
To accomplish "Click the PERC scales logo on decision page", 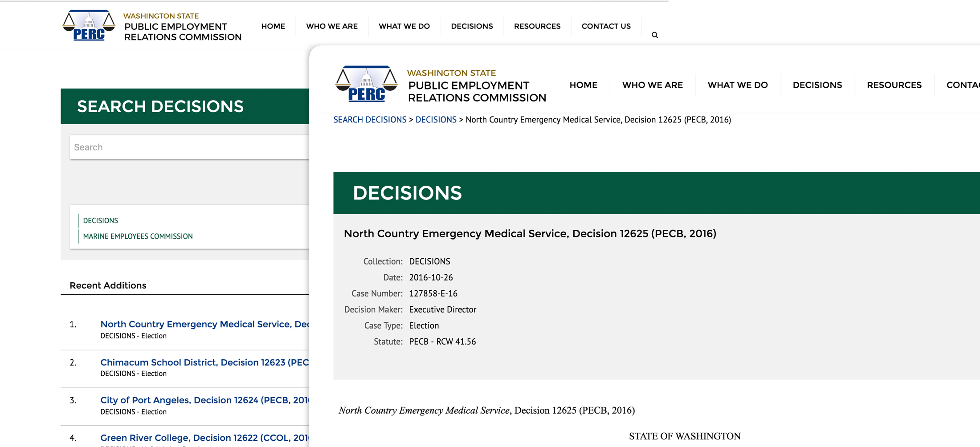I will 366,84.
